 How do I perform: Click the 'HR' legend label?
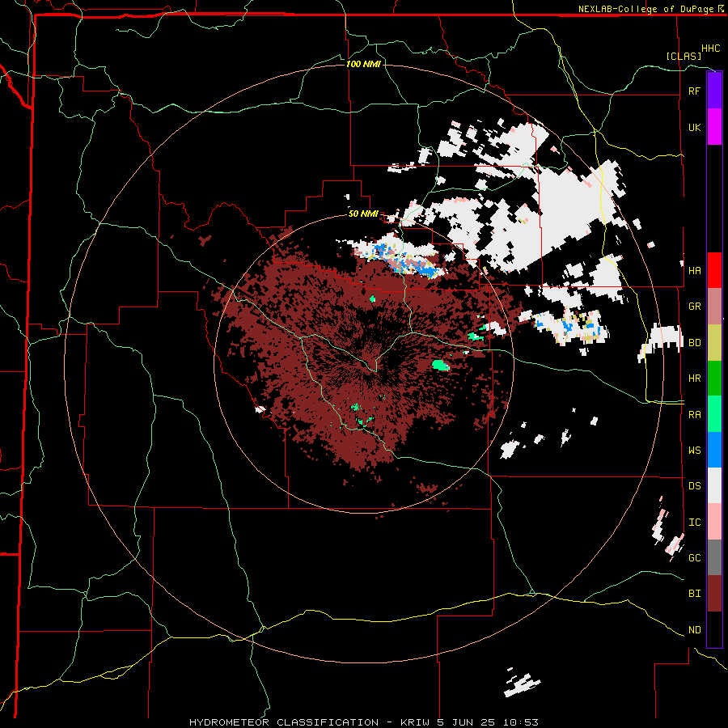coord(694,379)
